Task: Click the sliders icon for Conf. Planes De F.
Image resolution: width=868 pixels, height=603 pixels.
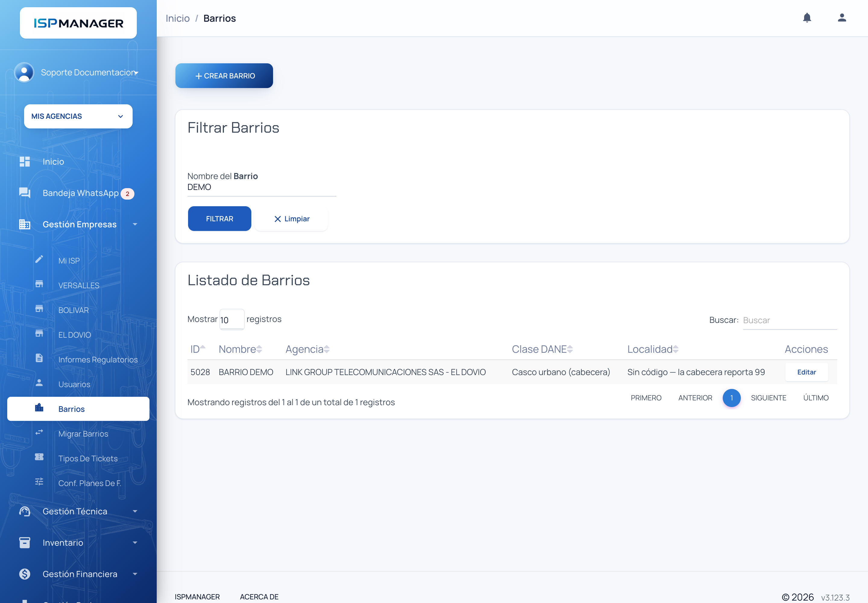Action: [39, 482]
